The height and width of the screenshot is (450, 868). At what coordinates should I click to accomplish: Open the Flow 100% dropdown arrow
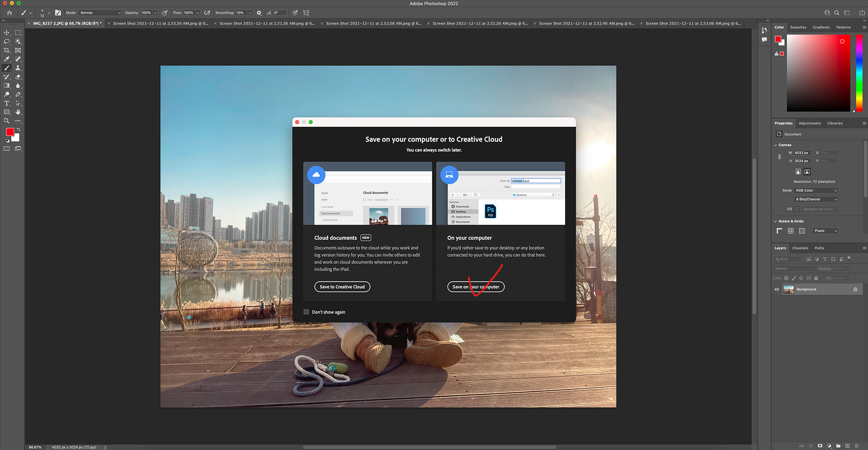pos(198,13)
